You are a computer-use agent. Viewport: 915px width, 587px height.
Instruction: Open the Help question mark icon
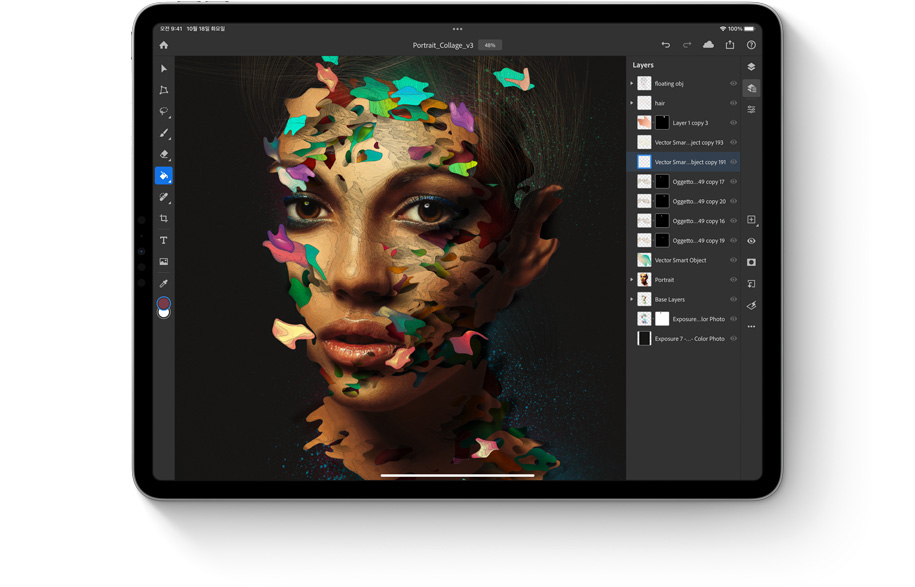(x=752, y=45)
